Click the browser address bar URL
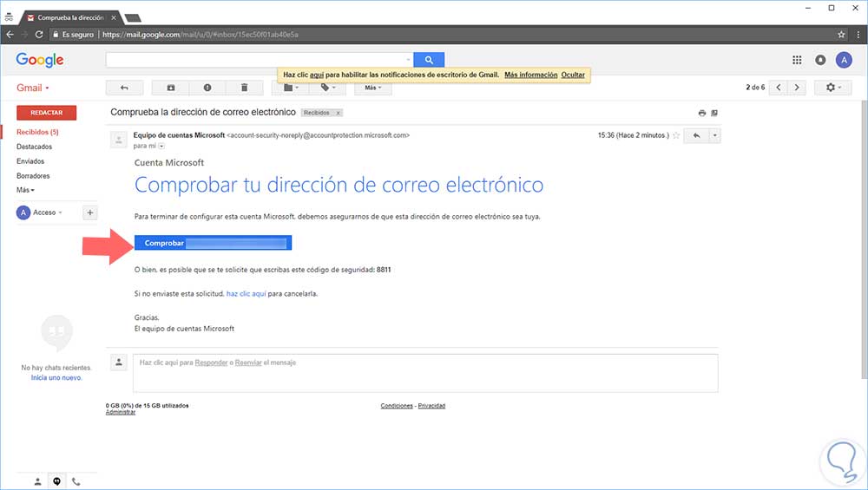The width and height of the screenshot is (868, 490). click(x=201, y=35)
